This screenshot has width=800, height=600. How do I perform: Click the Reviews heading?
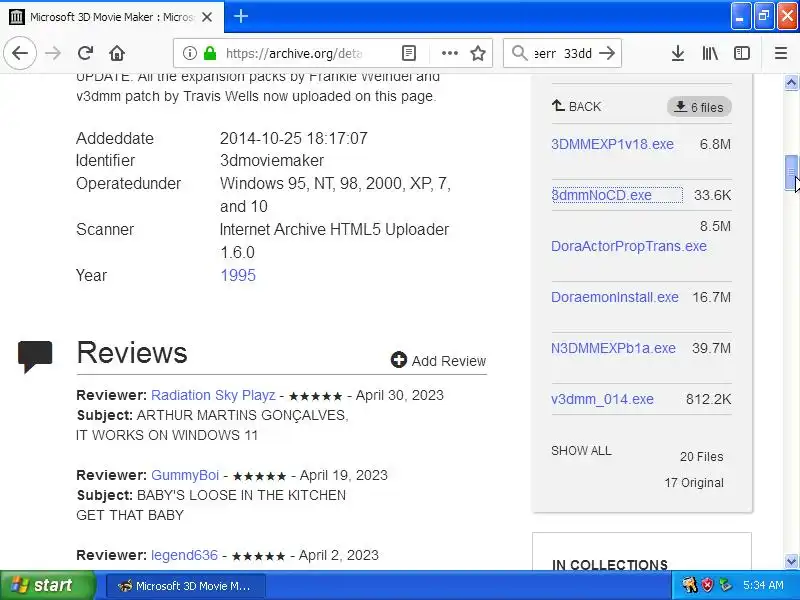pyautogui.click(x=132, y=353)
